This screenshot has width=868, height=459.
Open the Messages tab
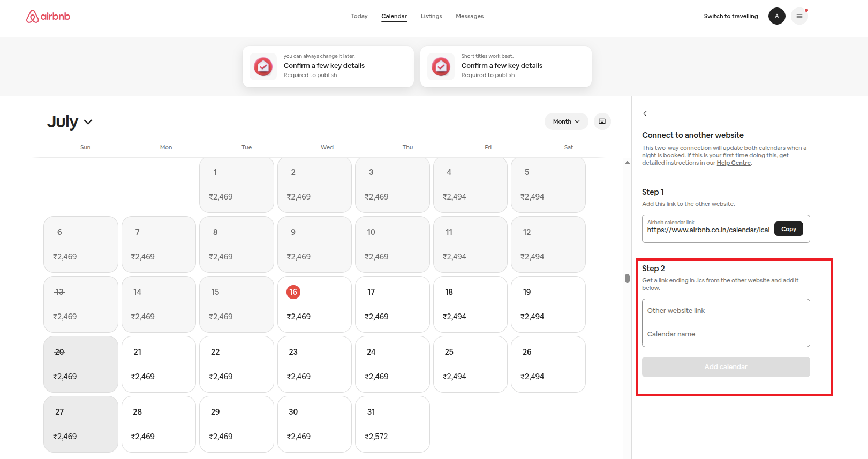pyautogui.click(x=470, y=16)
